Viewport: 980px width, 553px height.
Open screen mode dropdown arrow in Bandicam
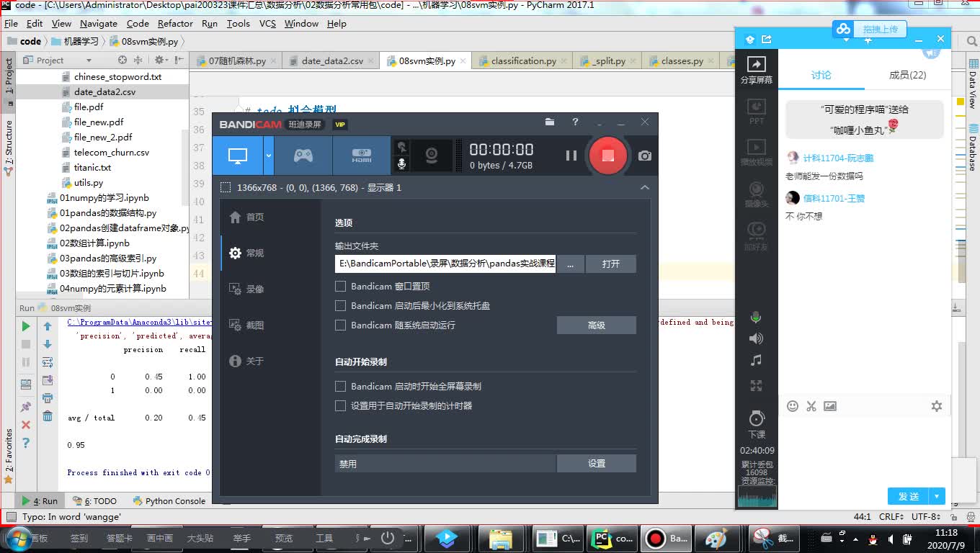(x=269, y=156)
